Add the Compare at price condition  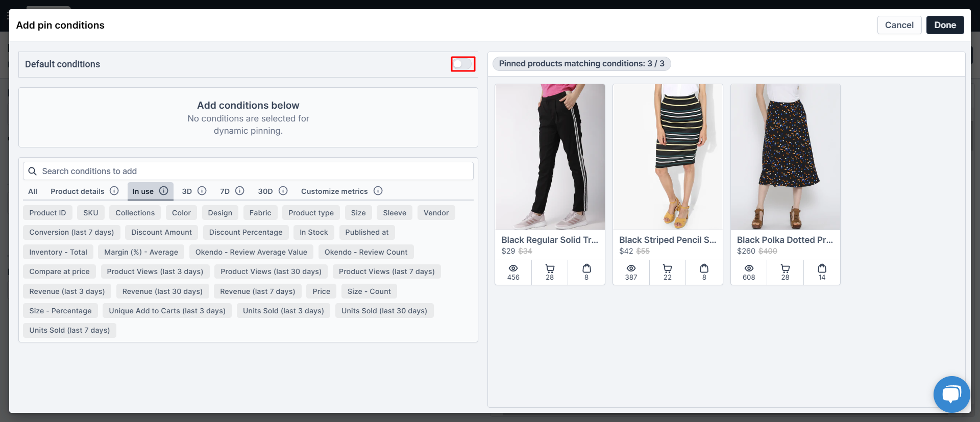[59, 271]
